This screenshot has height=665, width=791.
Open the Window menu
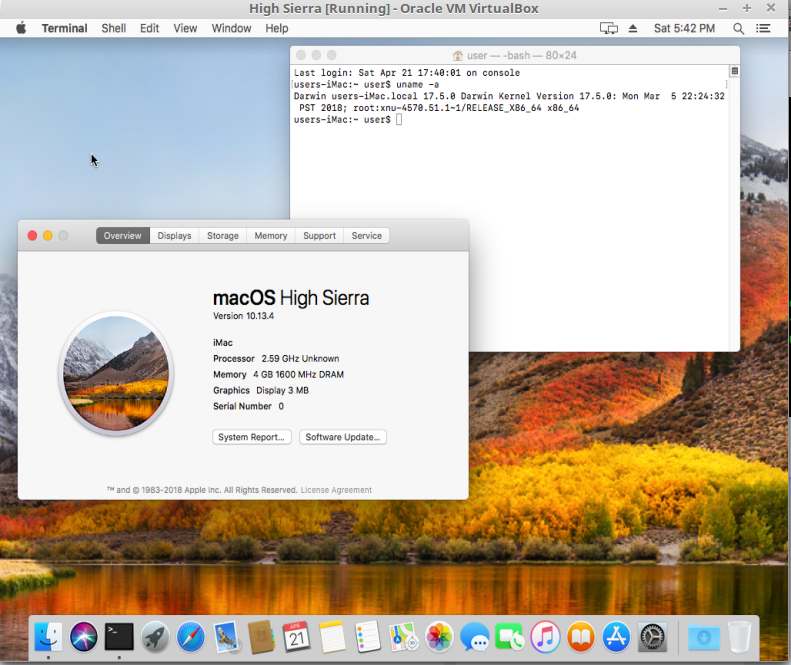(231, 28)
